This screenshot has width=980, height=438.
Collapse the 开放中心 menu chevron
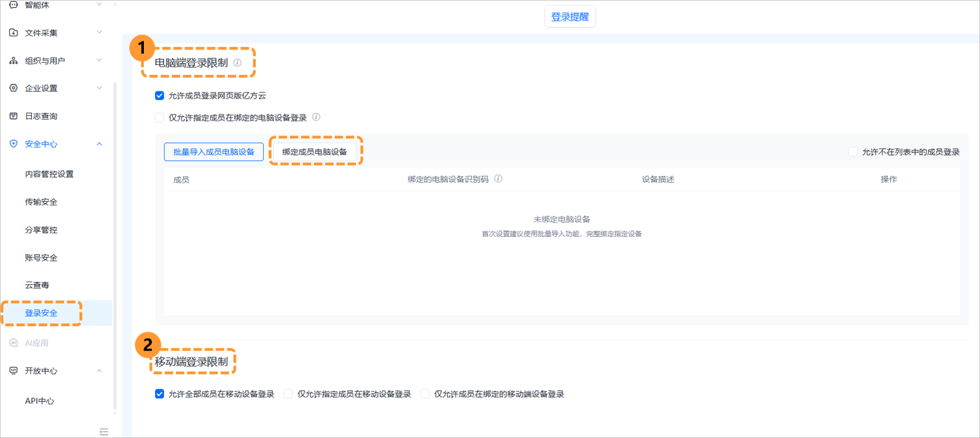(99, 371)
